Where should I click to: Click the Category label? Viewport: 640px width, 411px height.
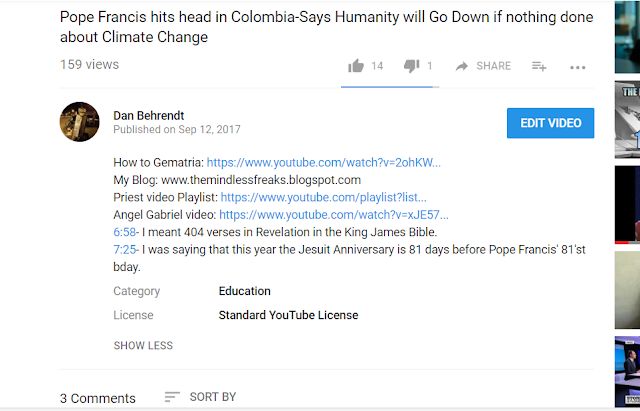click(136, 291)
